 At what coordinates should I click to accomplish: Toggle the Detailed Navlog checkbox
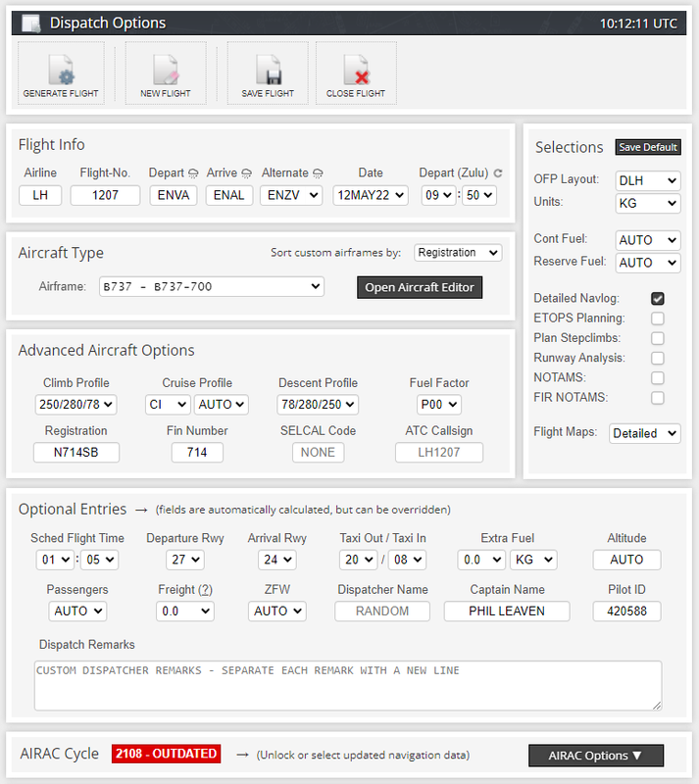pos(658,299)
